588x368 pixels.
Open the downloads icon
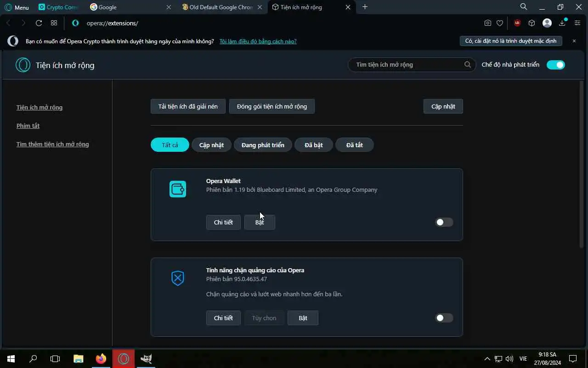tap(562, 23)
